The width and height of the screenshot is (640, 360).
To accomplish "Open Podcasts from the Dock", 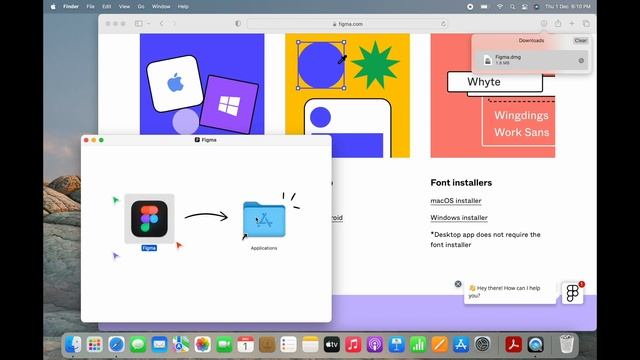I will coord(375,345).
